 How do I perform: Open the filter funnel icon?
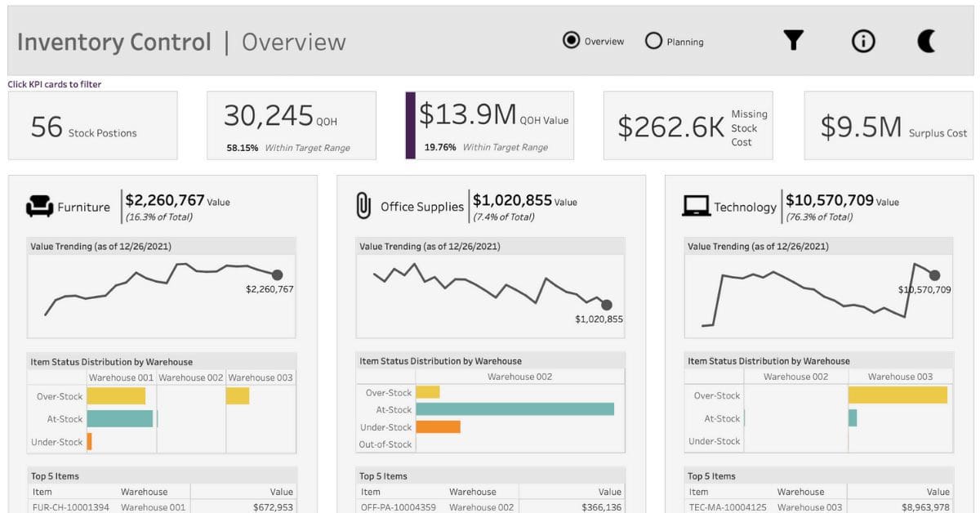click(793, 40)
